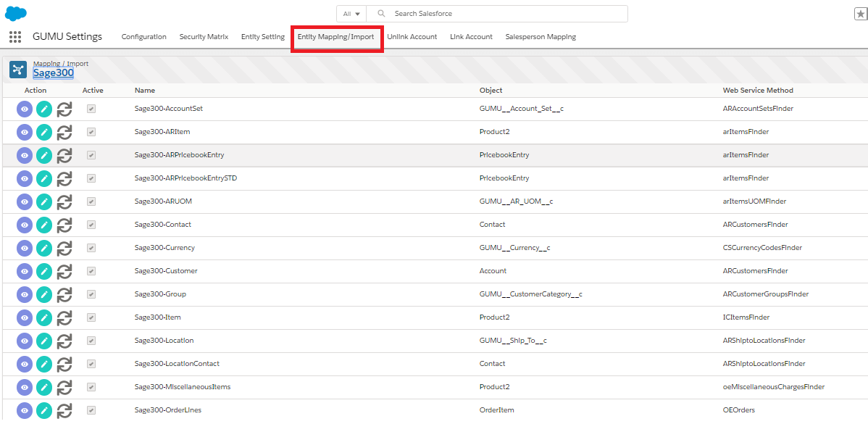Screen dimensions: 868x424
Task: Open the favorites star icon
Action: [x=861, y=14]
